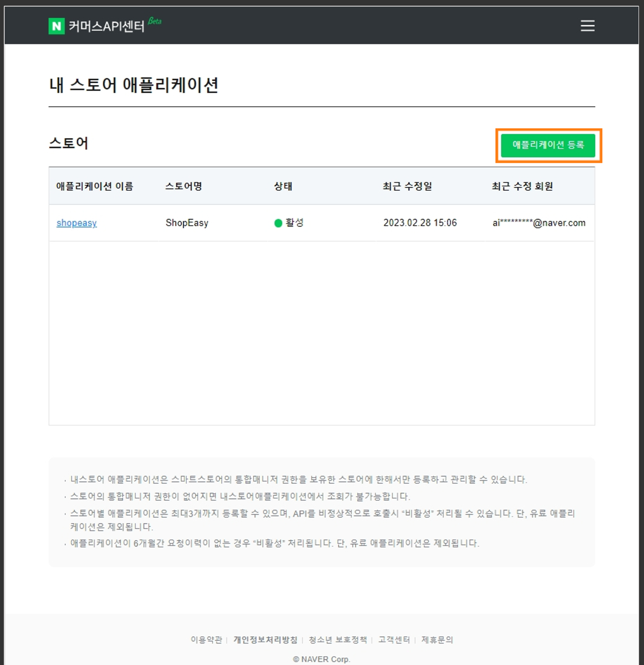Click the 스토어 section heading
The image size is (644, 665).
coord(69,143)
